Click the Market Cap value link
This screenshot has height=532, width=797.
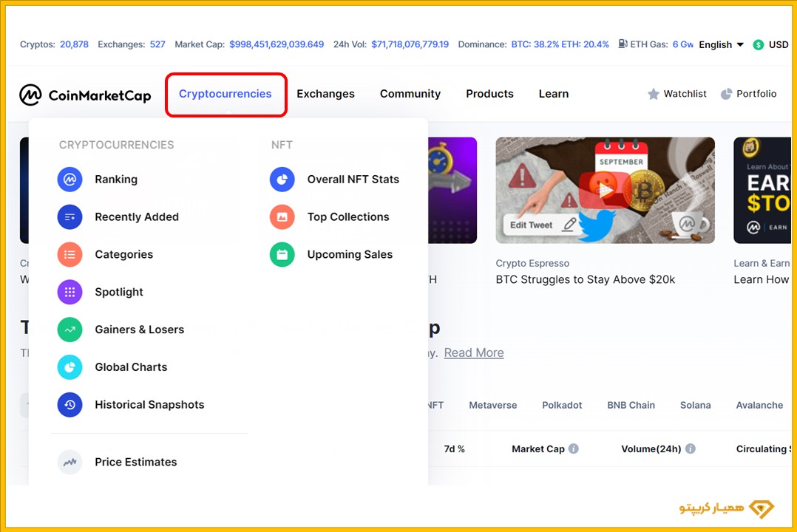pyautogui.click(x=277, y=45)
